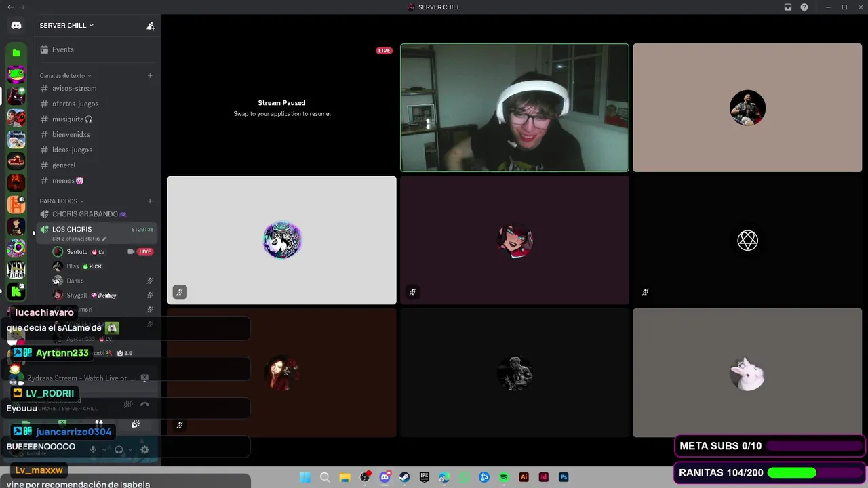Image resolution: width=868 pixels, height=488 pixels.
Task: Click Santutu's camera icon in voice list
Action: point(131,251)
